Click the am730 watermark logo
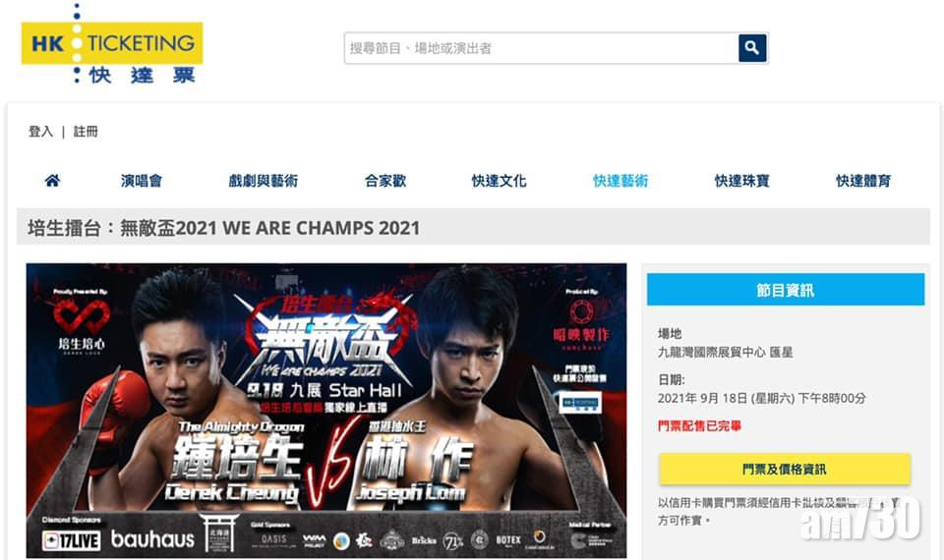The image size is (944, 560). tap(860, 519)
